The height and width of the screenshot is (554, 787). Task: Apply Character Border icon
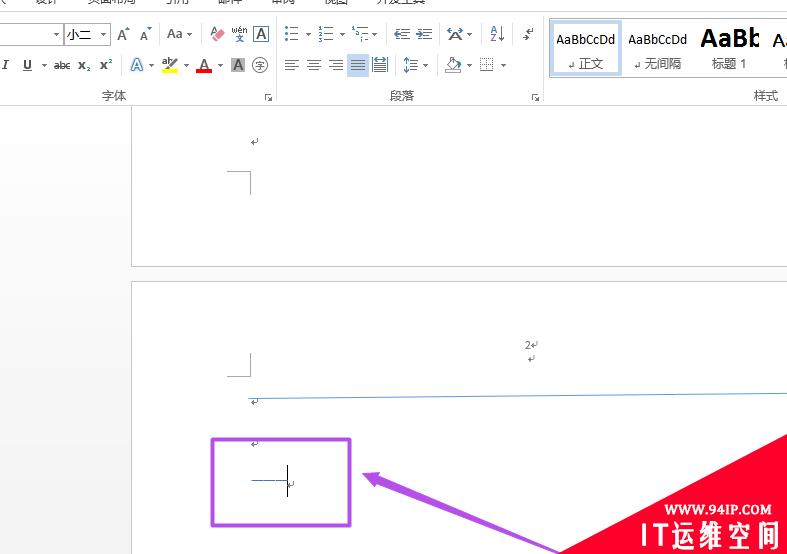pos(260,34)
